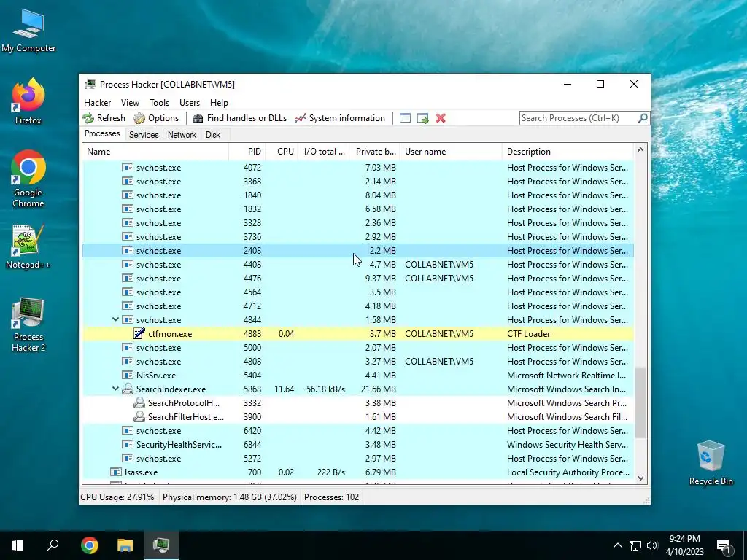Sort by the Description column header
The height and width of the screenshot is (560, 747).
(568, 152)
